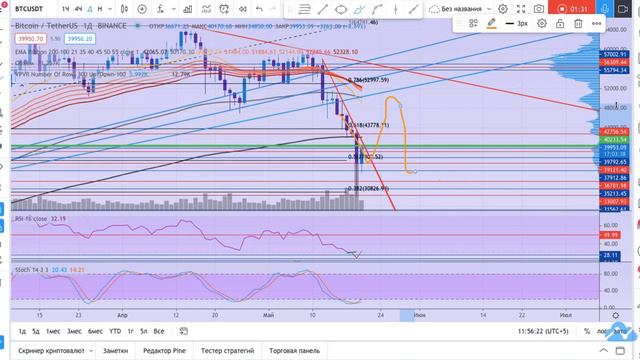Select the curve drawing tool
640x360 pixels.
click(x=378, y=9)
